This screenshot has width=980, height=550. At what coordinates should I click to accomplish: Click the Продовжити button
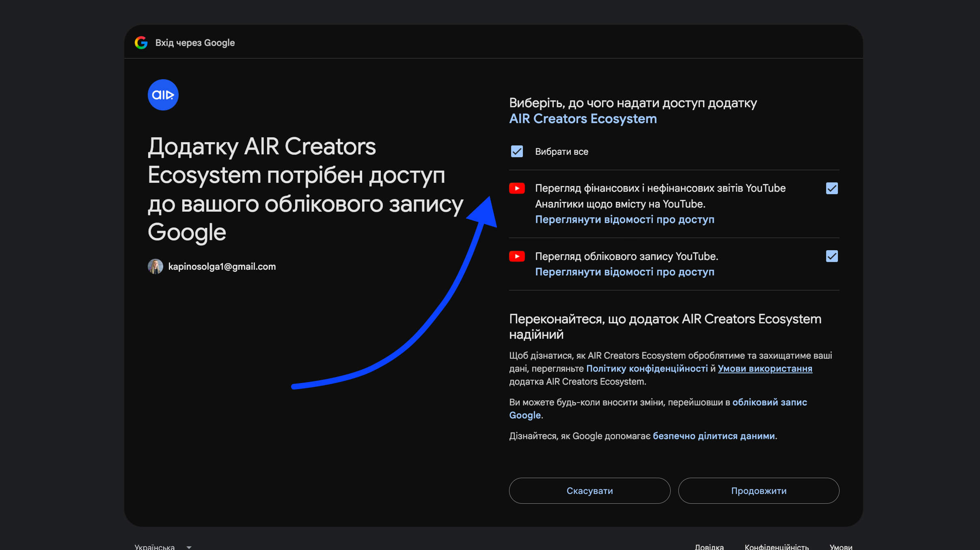point(758,491)
